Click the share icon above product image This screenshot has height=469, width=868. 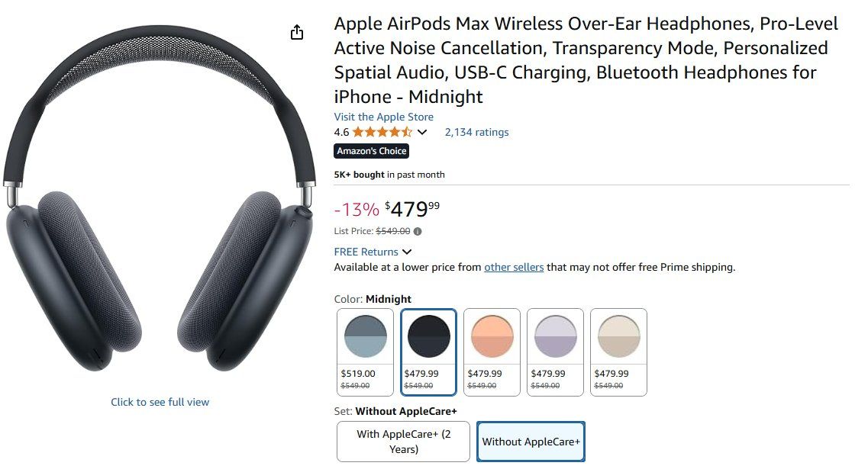click(297, 32)
